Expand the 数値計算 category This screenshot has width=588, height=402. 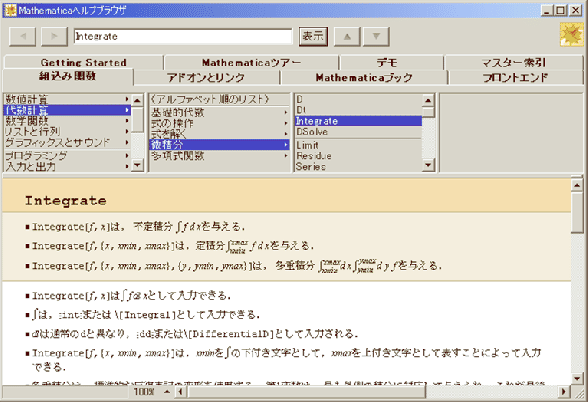pos(67,99)
